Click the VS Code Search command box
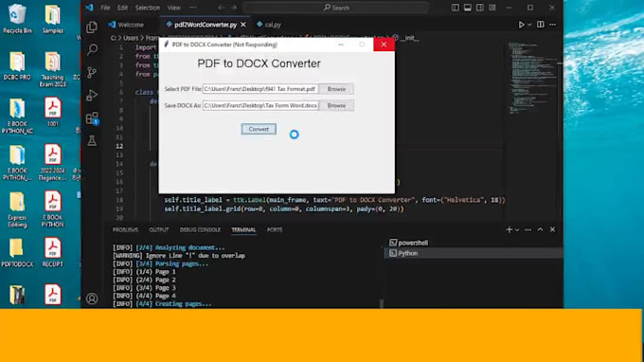 335,8
